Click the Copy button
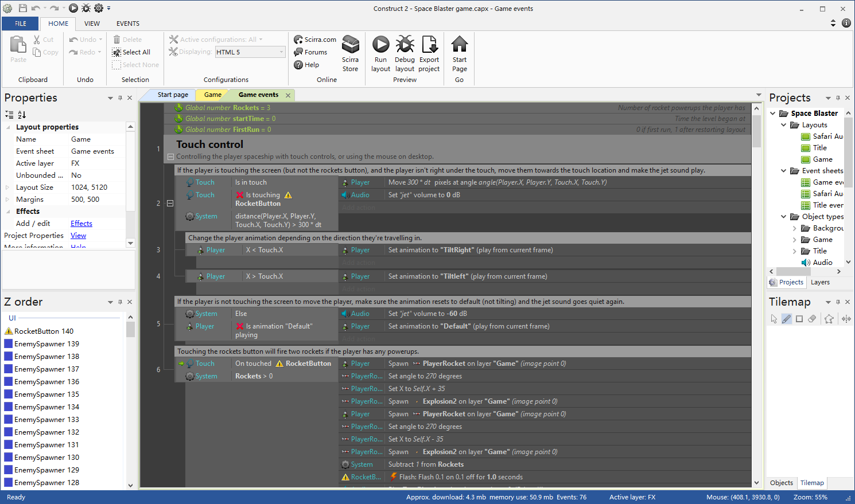 pyautogui.click(x=45, y=52)
